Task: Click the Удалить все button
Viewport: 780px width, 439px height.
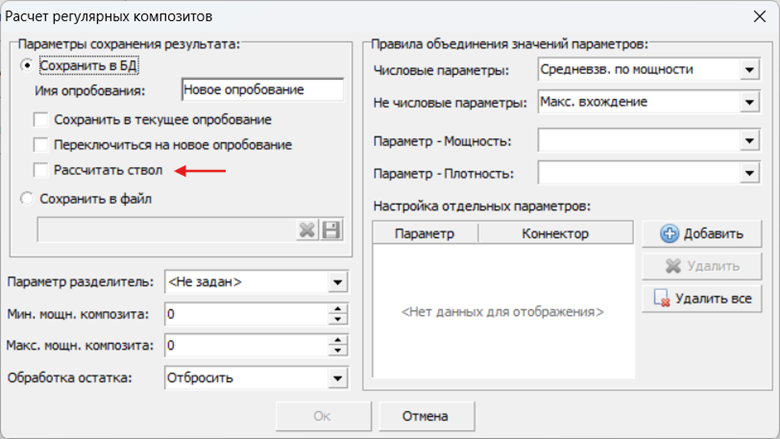Action: (702, 298)
